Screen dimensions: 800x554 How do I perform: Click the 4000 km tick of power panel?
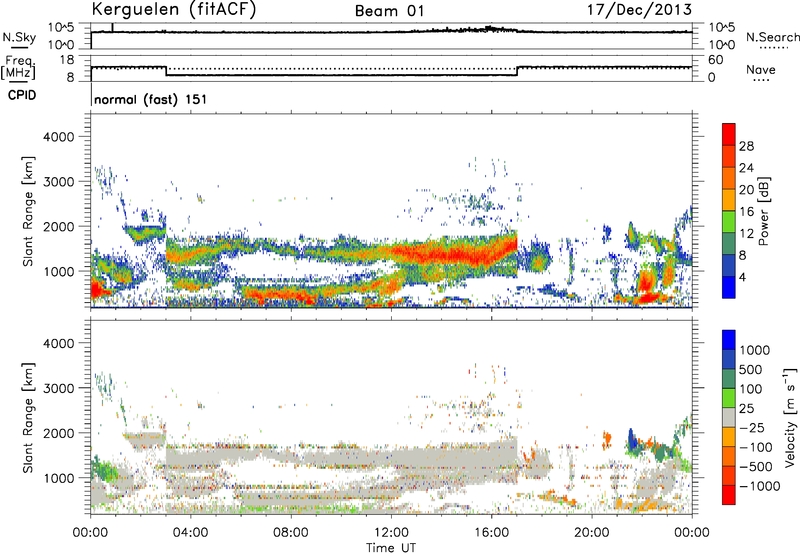pyautogui.click(x=59, y=137)
